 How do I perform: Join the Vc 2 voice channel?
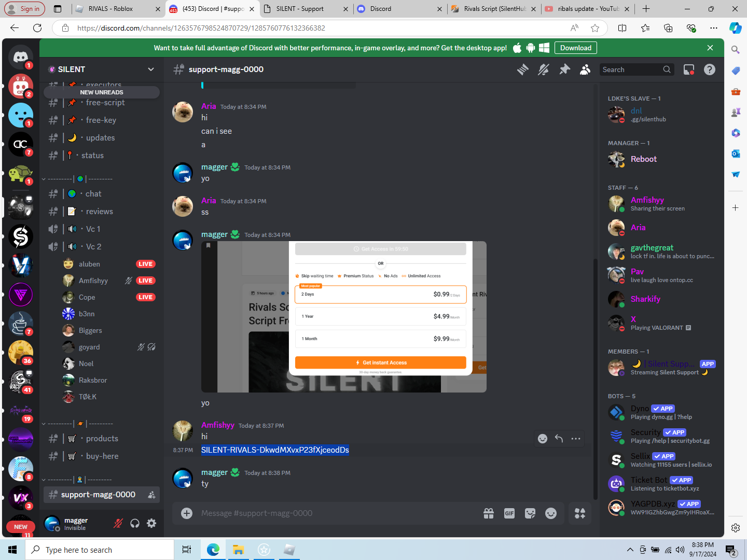tap(102, 247)
